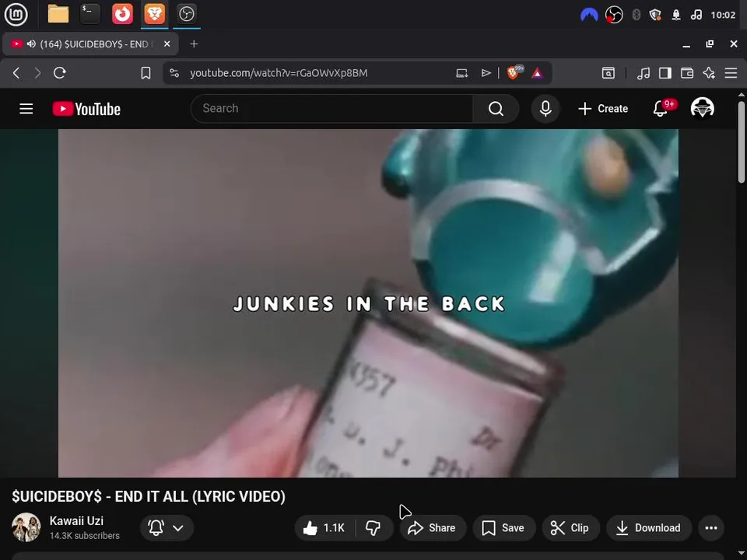Open YouTube guide hamburger menu

pyautogui.click(x=26, y=109)
